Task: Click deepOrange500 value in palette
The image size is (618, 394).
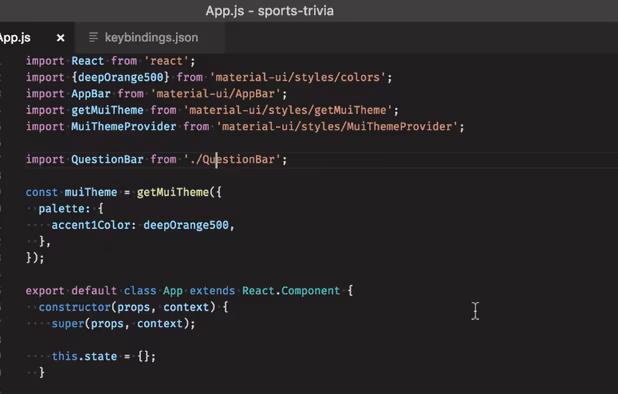Action: tap(186, 225)
